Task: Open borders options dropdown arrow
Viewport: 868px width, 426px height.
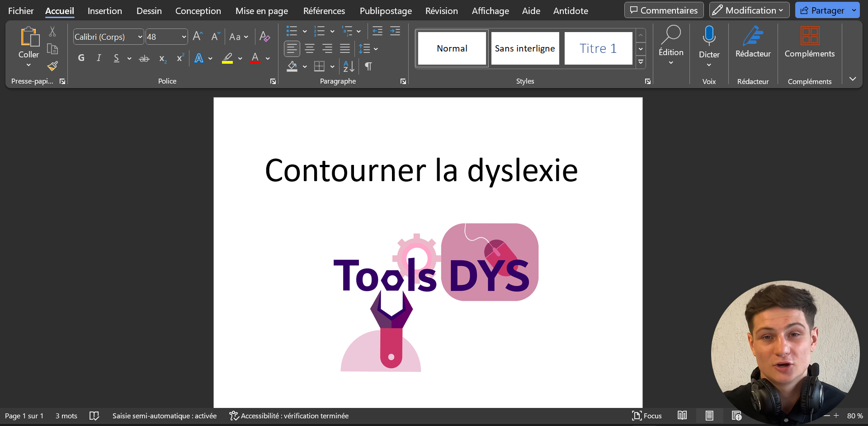Action: point(332,66)
